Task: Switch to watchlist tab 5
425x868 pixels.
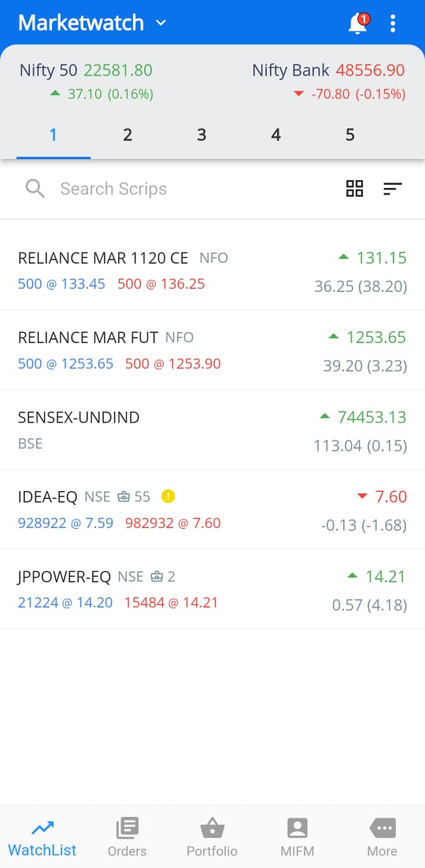Action: pos(349,135)
